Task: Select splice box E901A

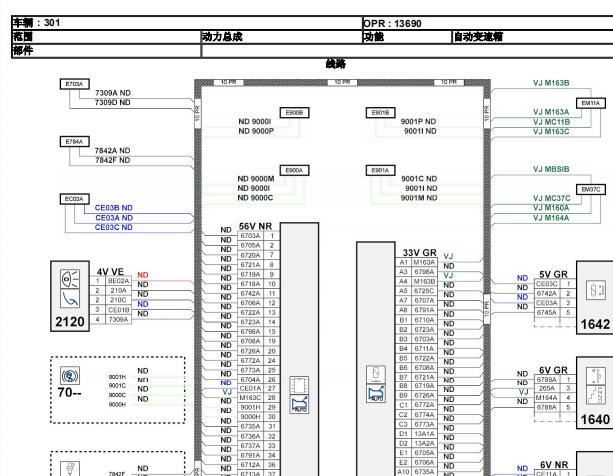Action: [x=380, y=170]
